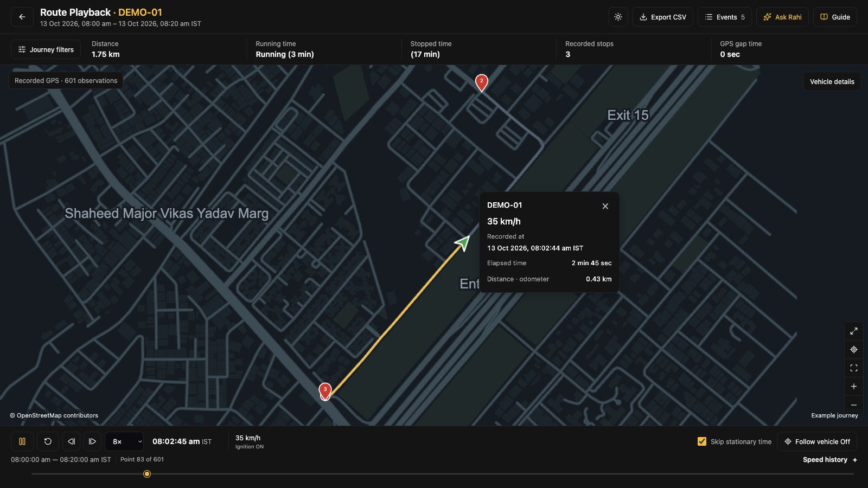Open Vehicle details panel
Screen dimensions: 868x488
[832, 81]
